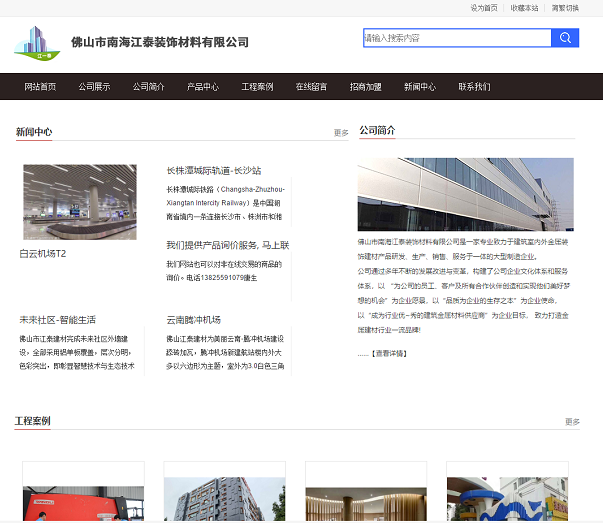Screen dimensions: 603x523
Task: Click 设为首页 link at top
Action: click(x=484, y=8)
